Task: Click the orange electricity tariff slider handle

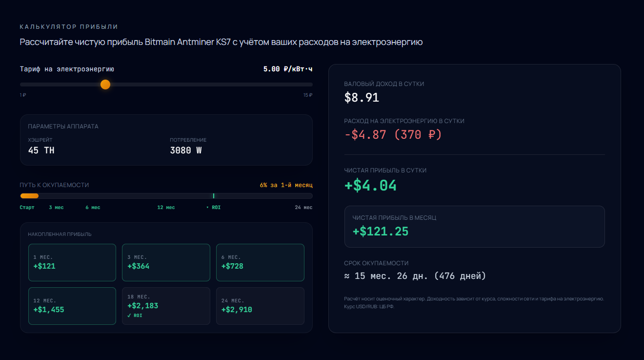Action: (x=105, y=85)
